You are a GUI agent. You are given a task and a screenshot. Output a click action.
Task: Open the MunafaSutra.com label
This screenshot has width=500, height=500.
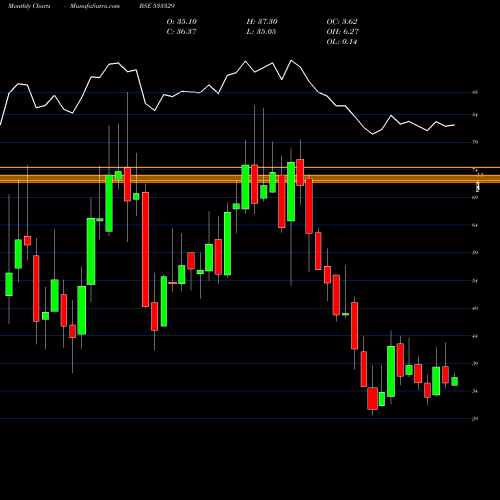point(95,6)
